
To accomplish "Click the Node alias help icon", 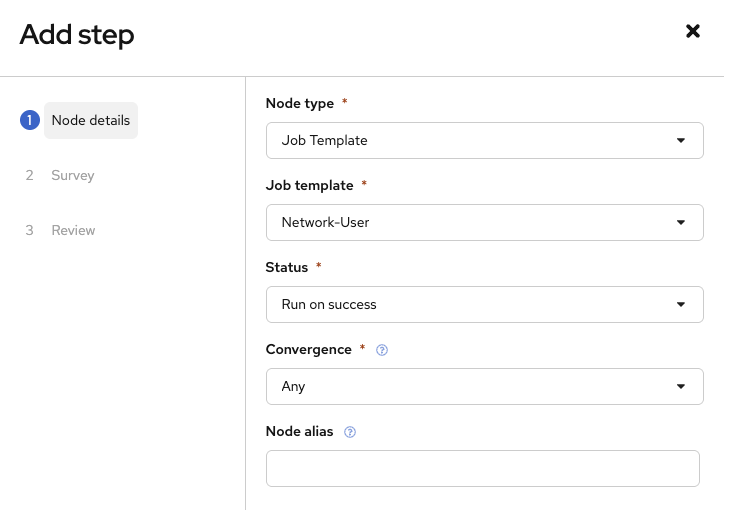I will [x=350, y=432].
